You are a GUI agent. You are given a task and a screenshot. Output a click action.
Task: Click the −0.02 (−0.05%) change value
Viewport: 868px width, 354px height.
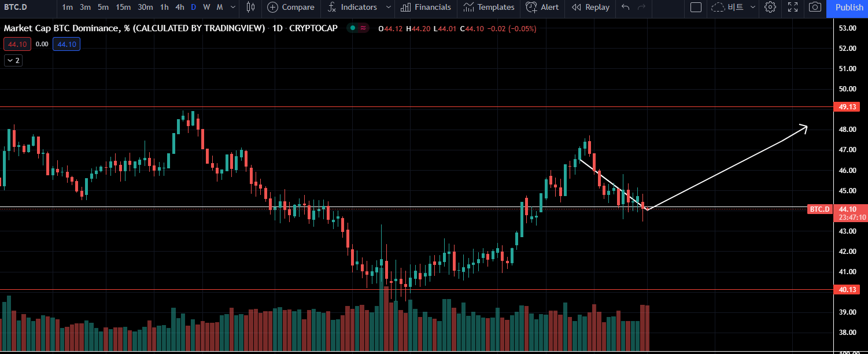511,28
